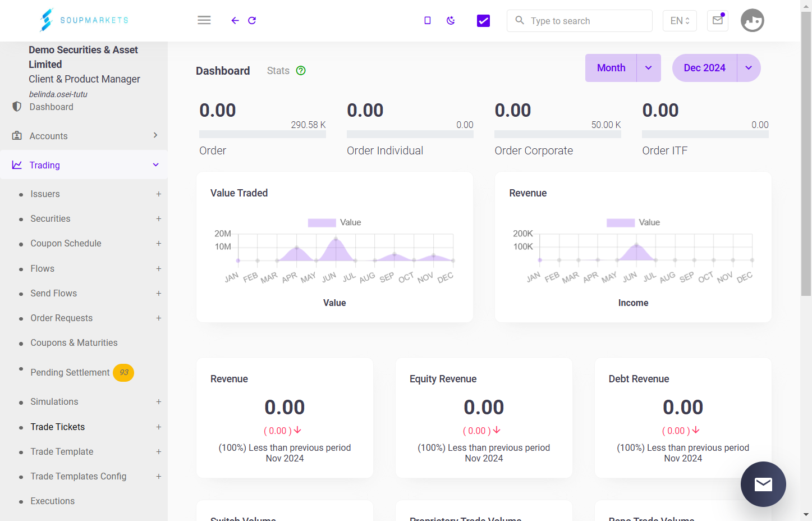This screenshot has width=812, height=521.
Task: Click the purple checkmark task icon
Action: 483,21
